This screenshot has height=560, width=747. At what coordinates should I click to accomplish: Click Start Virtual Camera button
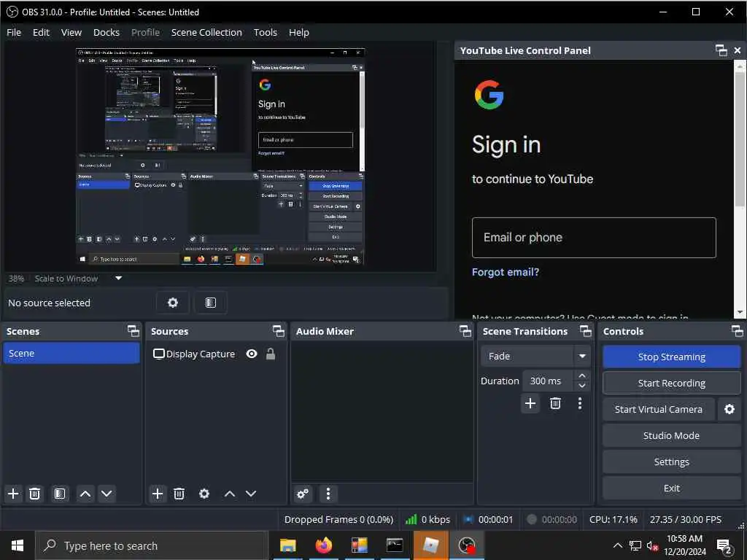tap(659, 410)
